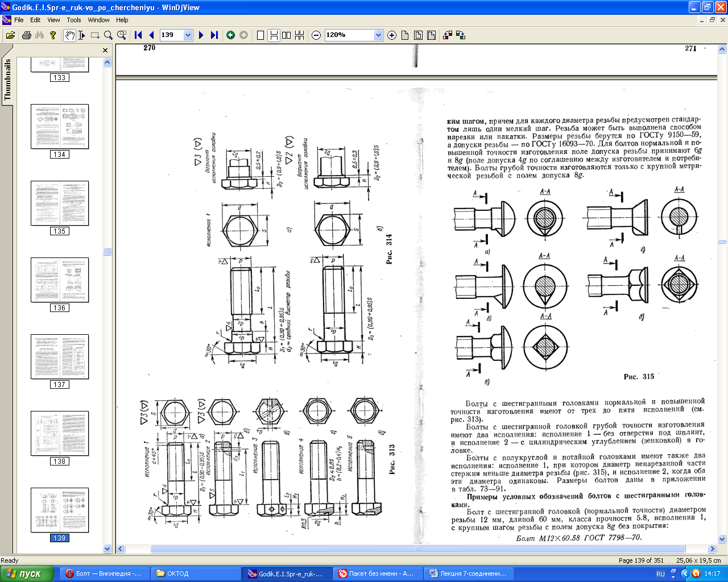Click the Print icon in toolbar
The width and height of the screenshot is (728, 582).
pyautogui.click(x=26, y=35)
